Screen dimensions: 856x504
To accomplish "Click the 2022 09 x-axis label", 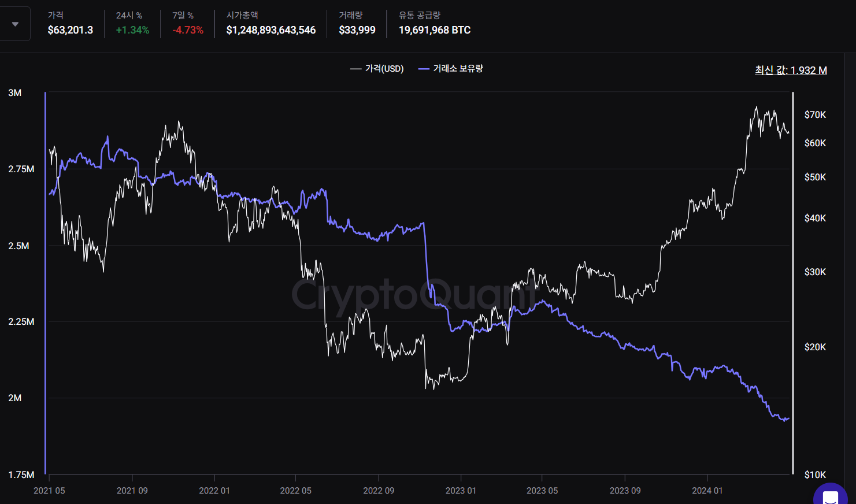I will click(x=379, y=491).
